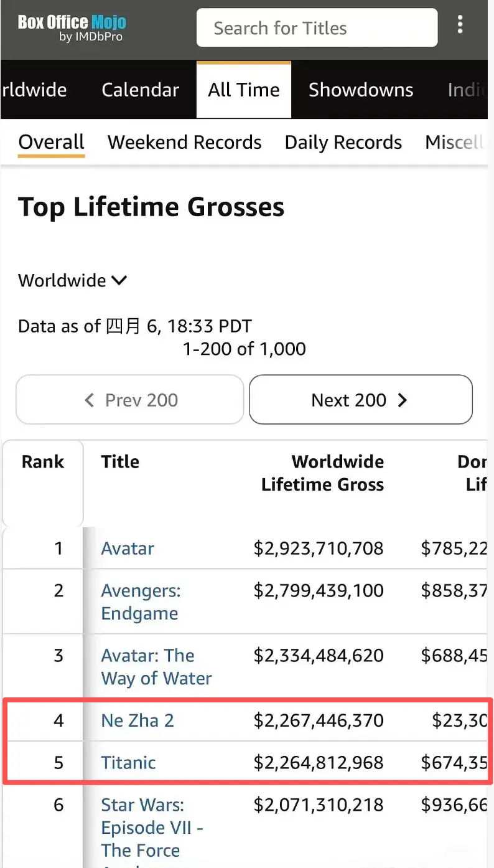Open Avatar: The Way of Water link
Screen dimensions: 494x868
pos(156,667)
